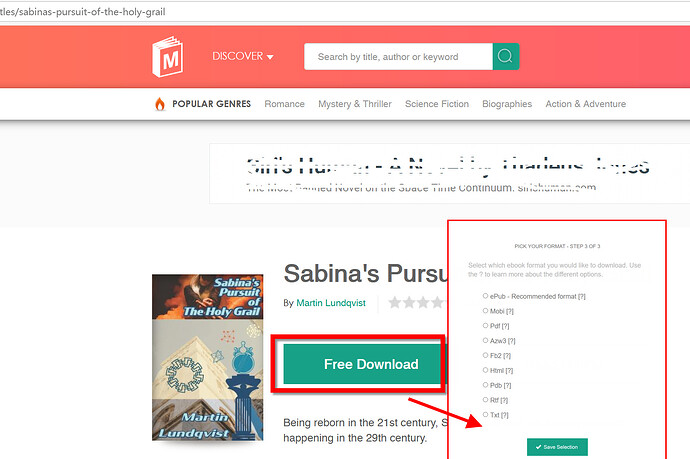
Task: Click the advertisement banner for the novel
Action: [449, 173]
